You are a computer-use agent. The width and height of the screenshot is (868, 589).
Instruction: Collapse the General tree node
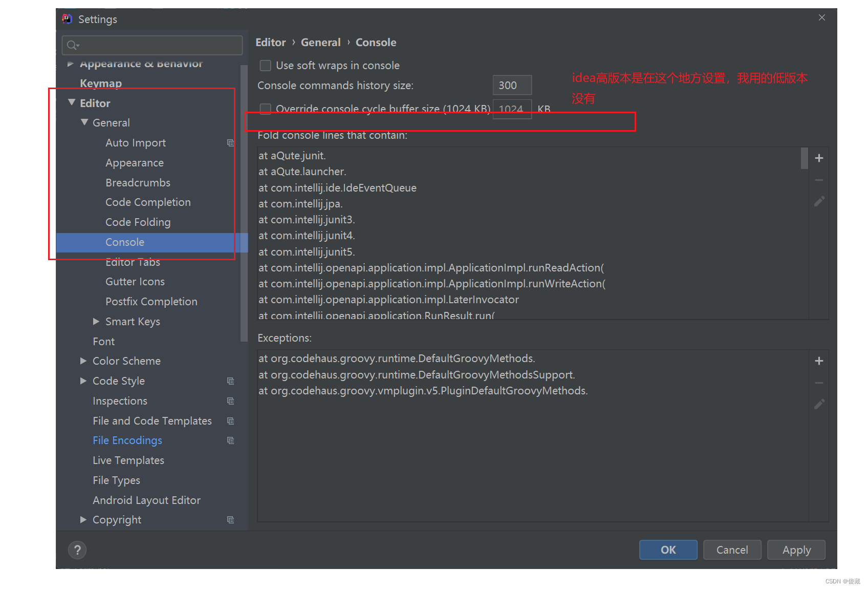[84, 122]
